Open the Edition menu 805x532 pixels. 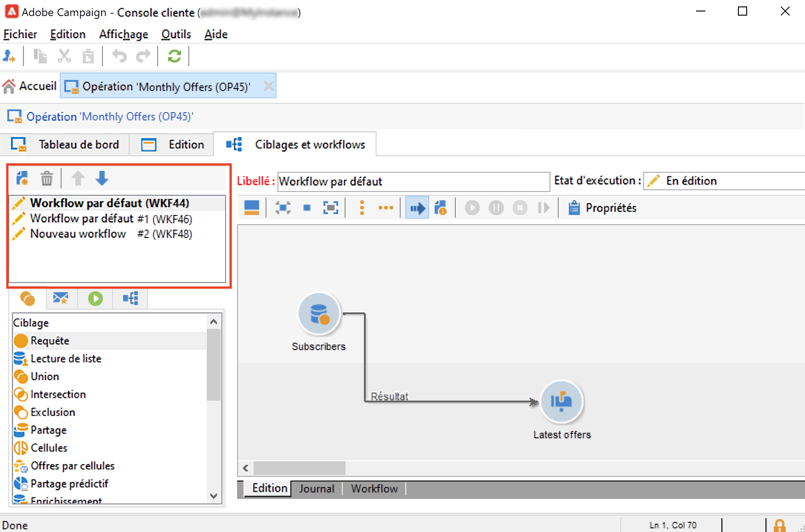click(x=68, y=34)
